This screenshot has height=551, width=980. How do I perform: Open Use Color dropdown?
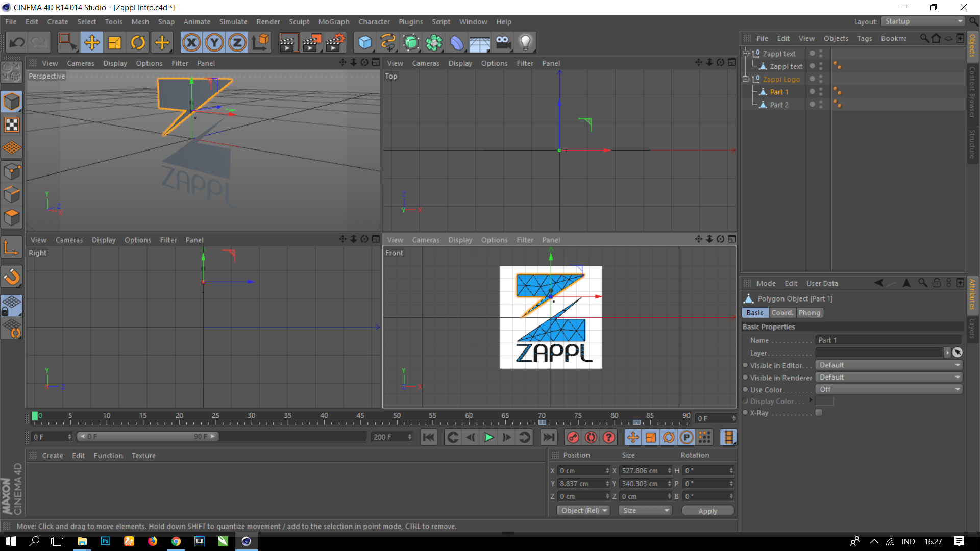click(x=889, y=389)
